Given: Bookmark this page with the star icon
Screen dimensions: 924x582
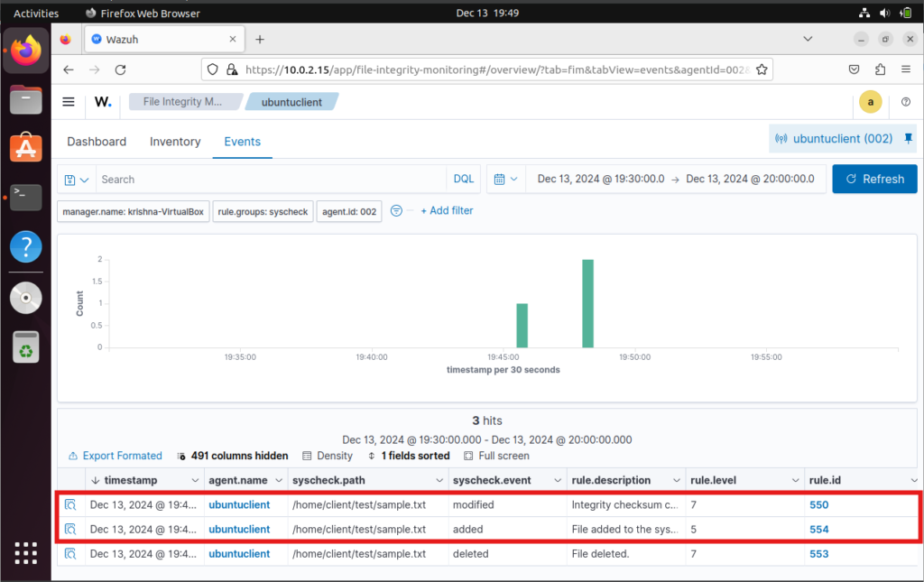Looking at the screenshot, I should 762,69.
